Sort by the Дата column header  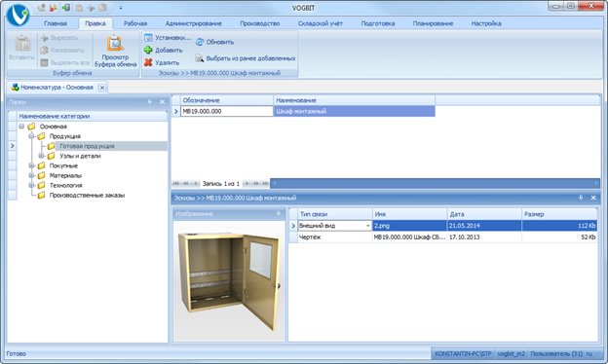484,214
